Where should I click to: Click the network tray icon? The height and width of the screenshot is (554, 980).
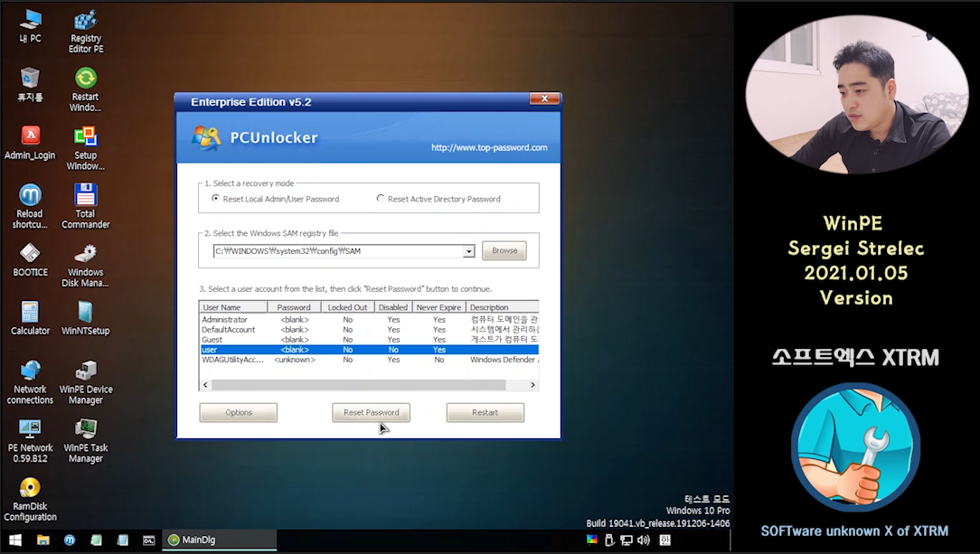coord(627,540)
